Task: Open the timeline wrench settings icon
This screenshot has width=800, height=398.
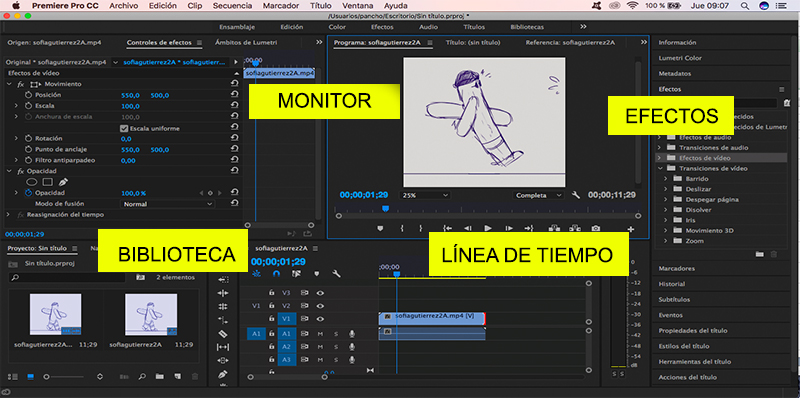Action: [336, 273]
